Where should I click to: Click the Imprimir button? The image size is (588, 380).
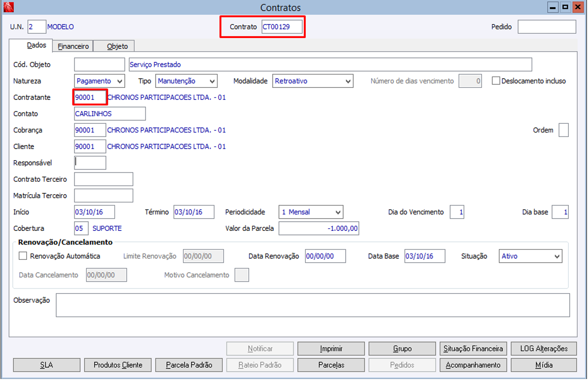(331, 349)
